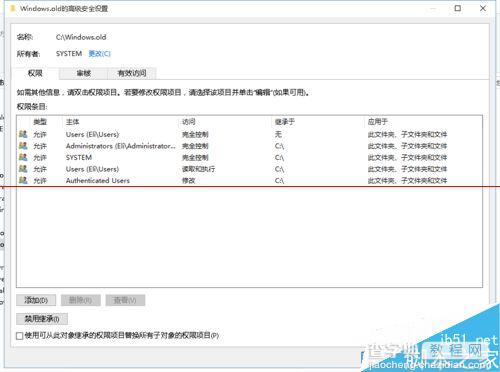
Task: Click the 更改(C) owner link
Action: (x=99, y=54)
